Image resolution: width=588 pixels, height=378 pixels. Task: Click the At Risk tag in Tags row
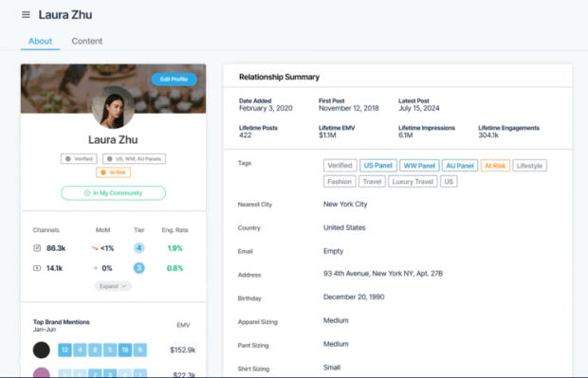click(495, 166)
